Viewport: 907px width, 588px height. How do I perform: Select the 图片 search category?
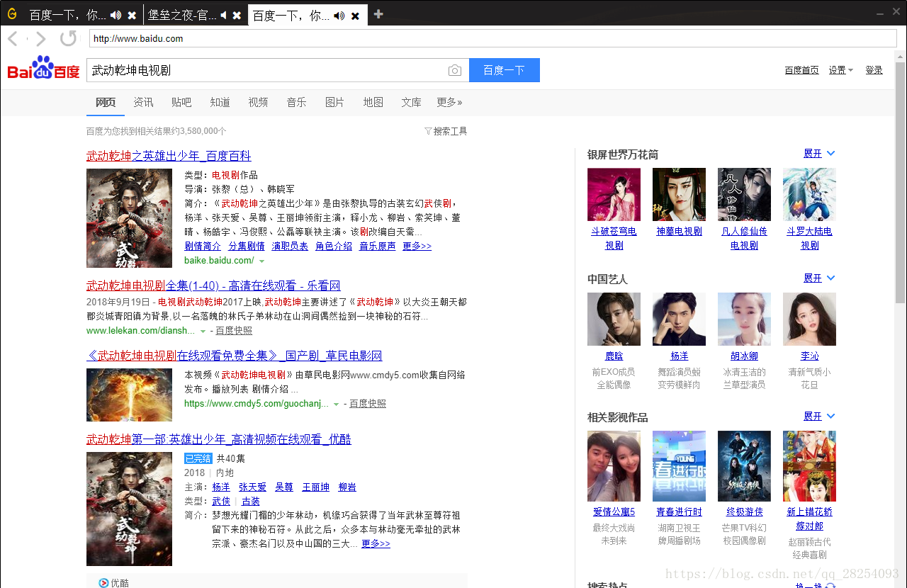click(x=334, y=102)
